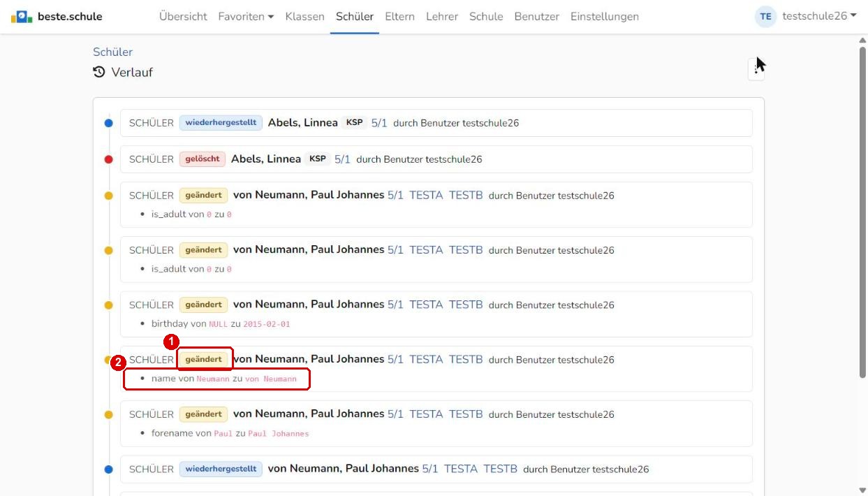Click TESTB in the restored von Neumann row
This screenshot has width=868, height=496.
coord(501,469)
